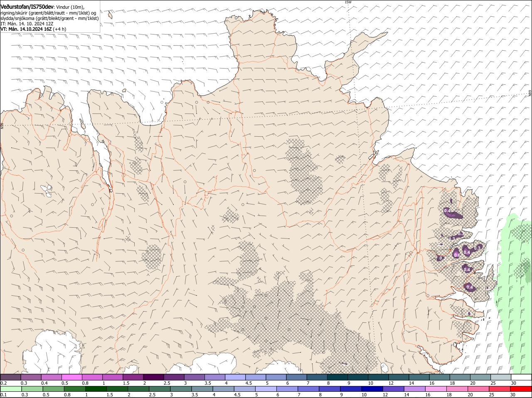Click the '(+4 h)' forecast offset text
532x398 pixels.
[59, 29]
